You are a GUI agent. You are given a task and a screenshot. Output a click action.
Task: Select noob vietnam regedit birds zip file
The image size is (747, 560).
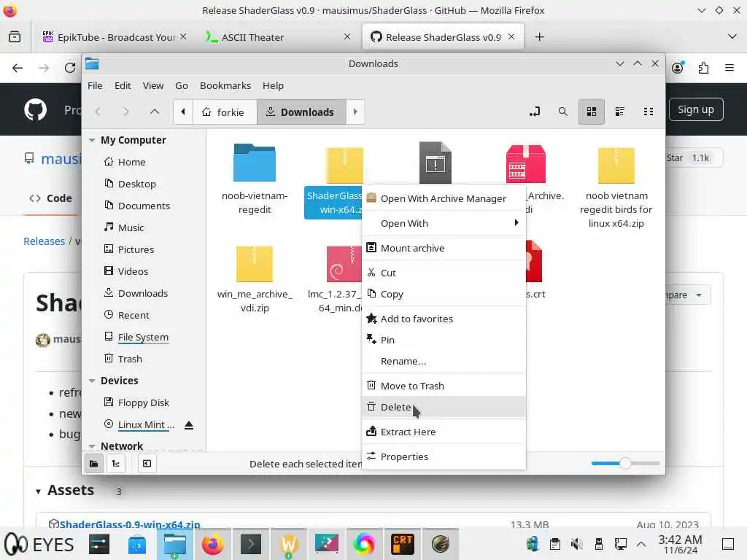pyautogui.click(x=616, y=186)
